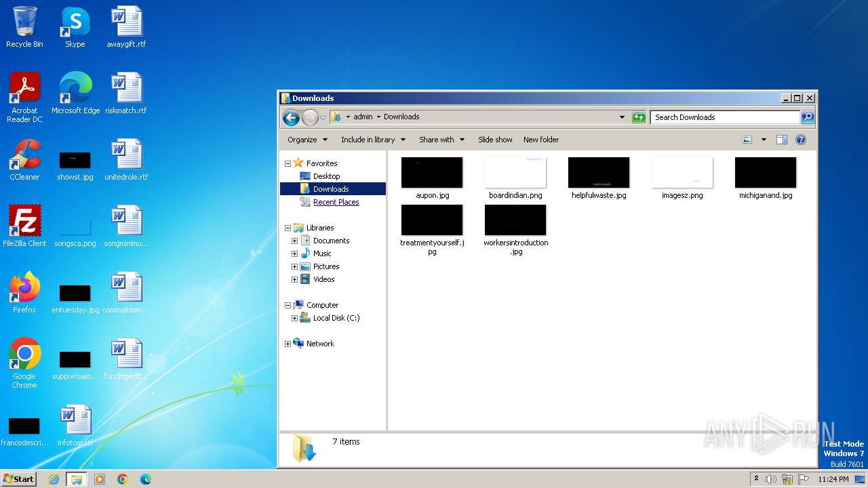Image resolution: width=868 pixels, height=488 pixels.
Task: Open Internet Explorer in the taskbar
Action: point(54,479)
